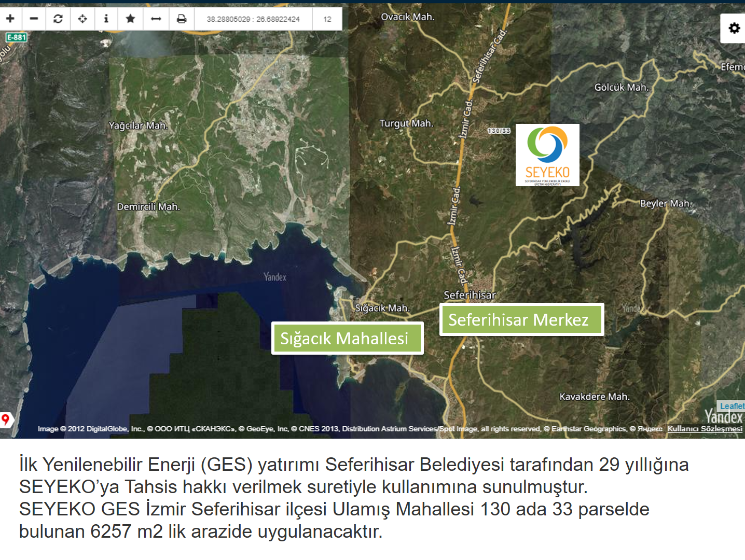Open the info tool
This screenshot has width=745, height=560.
click(106, 19)
